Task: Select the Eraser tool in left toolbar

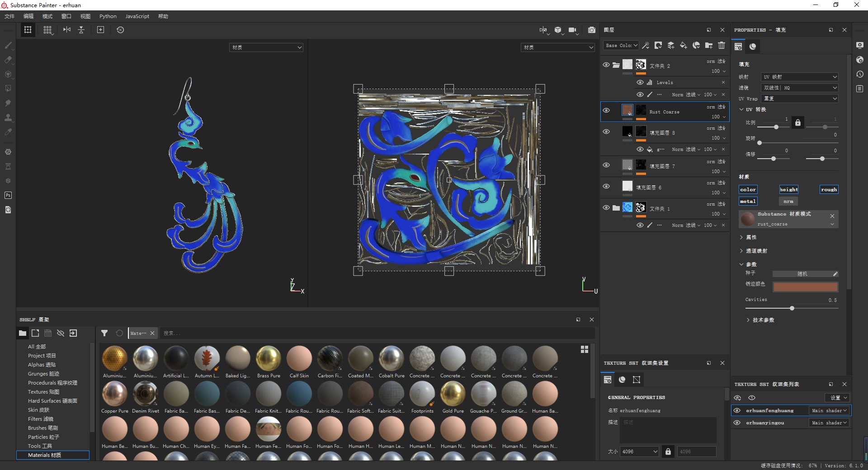Action: click(8, 60)
